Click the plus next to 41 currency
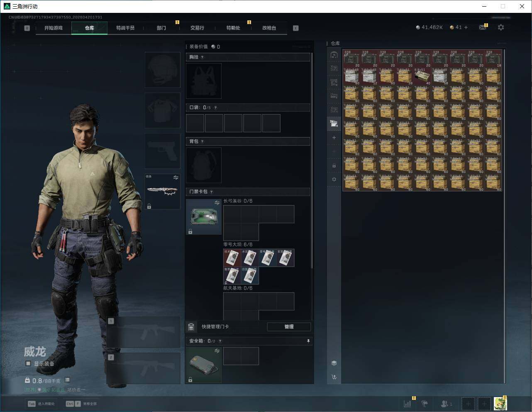532x412 pixels. pyautogui.click(x=466, y=27)
